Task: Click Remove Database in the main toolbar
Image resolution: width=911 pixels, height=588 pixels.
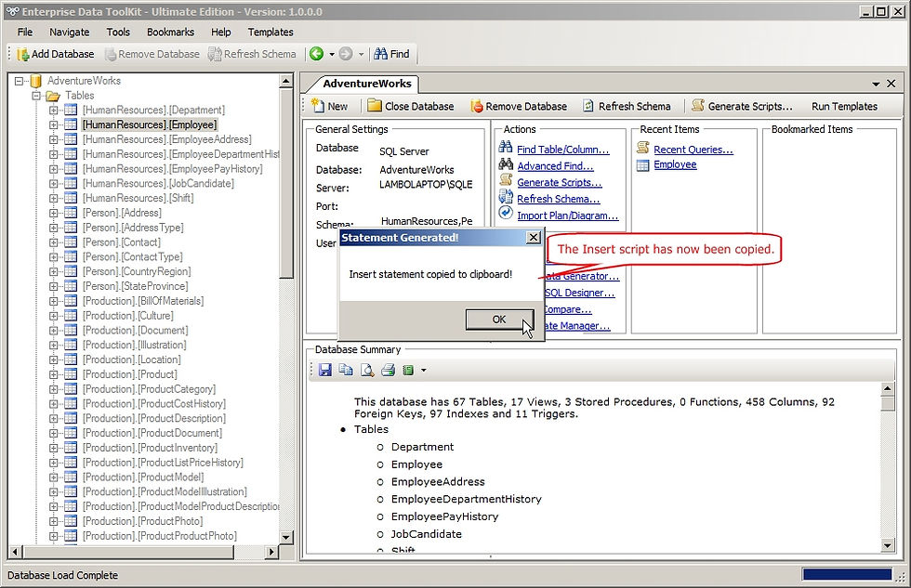Action: pyautogui.click(x=152, y=54)
